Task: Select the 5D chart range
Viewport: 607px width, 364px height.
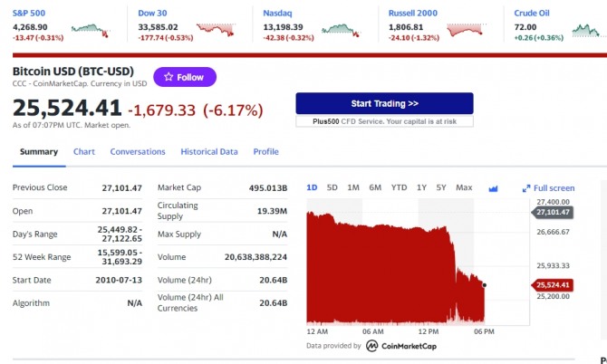Action: [332, 188]
